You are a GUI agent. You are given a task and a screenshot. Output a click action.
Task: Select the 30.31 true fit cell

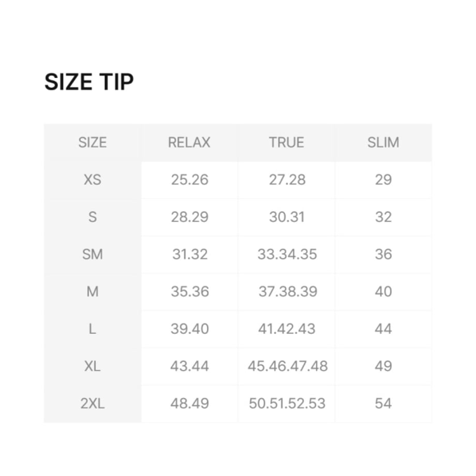287,217
